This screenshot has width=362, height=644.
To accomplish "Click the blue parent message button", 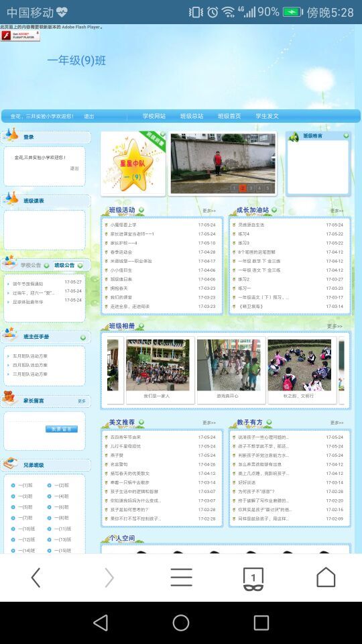I will 62,429.
